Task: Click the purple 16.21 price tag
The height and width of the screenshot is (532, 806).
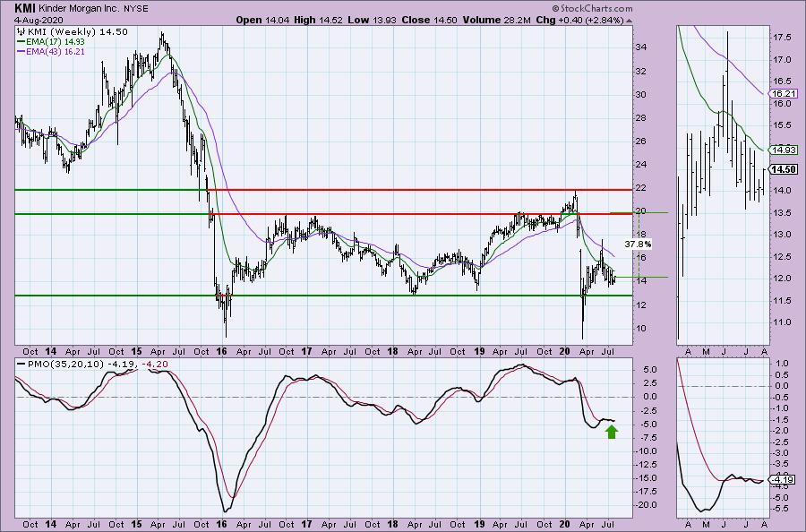Action: (x=784, y=93)
